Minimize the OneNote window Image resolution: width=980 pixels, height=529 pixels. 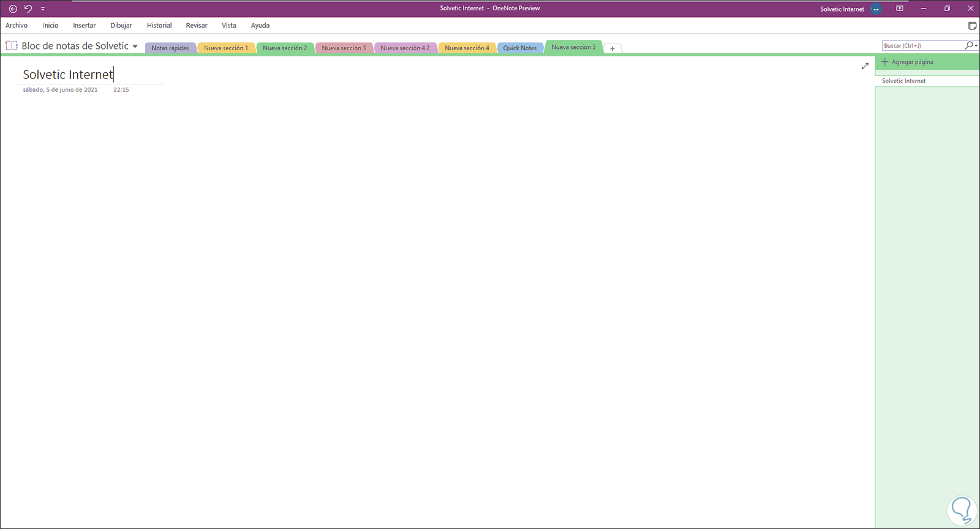924,9
